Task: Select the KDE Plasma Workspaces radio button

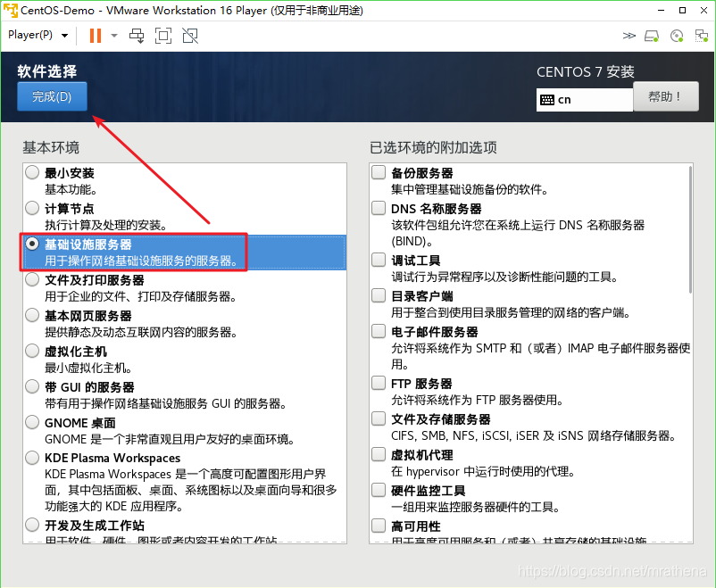Action: [32, 458]
